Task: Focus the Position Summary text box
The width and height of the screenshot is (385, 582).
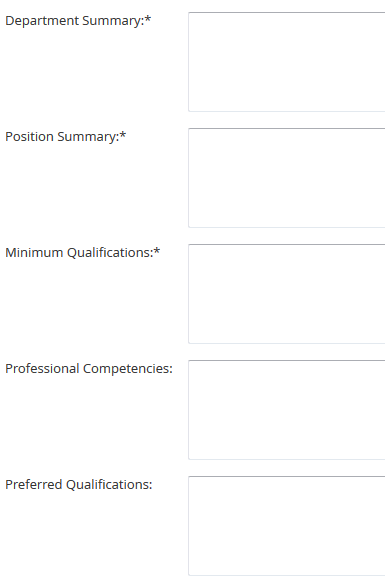Action: click(x=287, y=178)
